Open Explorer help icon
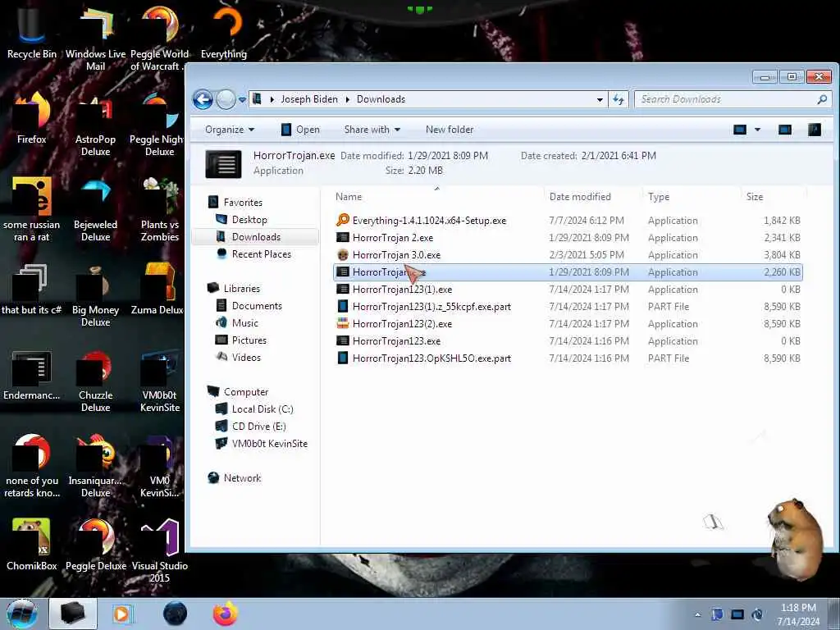 (815, 130)
